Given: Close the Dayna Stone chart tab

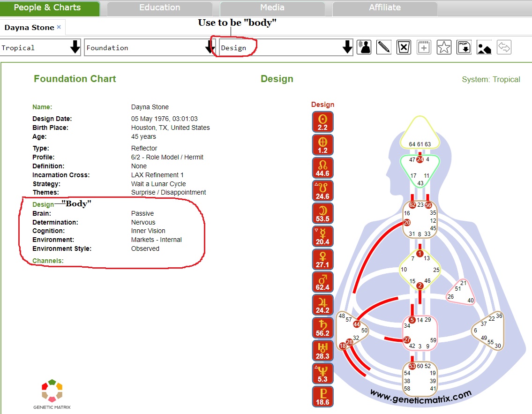Looking at the screenshot, I should click(59, 27).
